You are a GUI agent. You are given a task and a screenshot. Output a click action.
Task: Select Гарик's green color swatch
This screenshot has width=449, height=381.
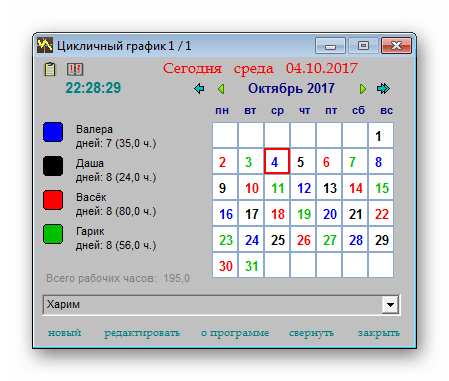pyautogui.click(x=53, y=234)
